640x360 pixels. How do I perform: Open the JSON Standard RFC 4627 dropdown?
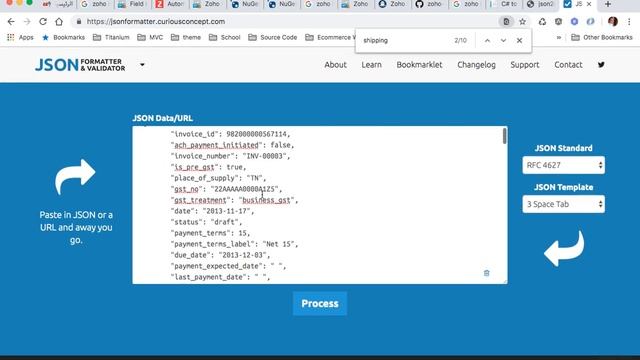(563, 165)
